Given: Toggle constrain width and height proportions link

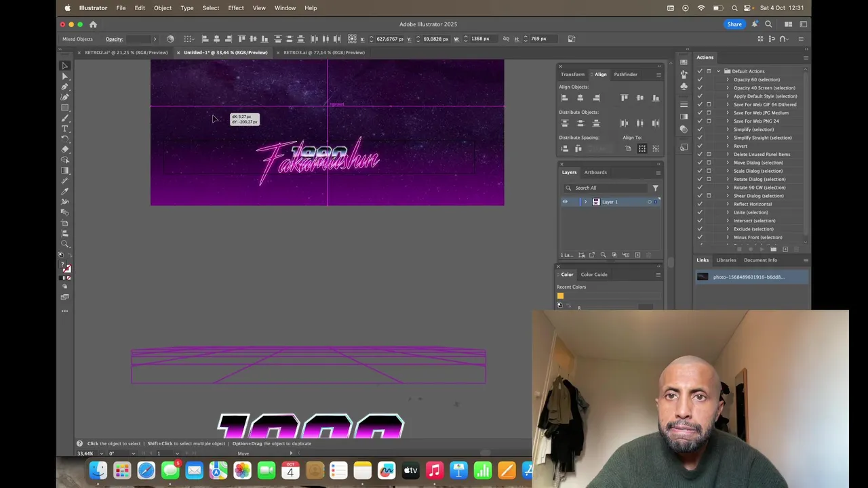Looking at the screenshot, I should pos(506,39).
